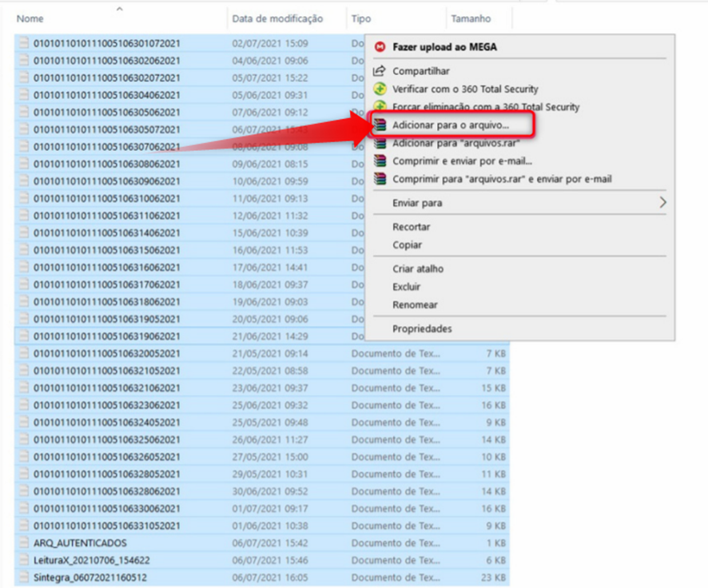Image resolution: width=708 pixels, height=588 pixels.
Task: Click the MEGA upload icon
Action: coord(380,47)
